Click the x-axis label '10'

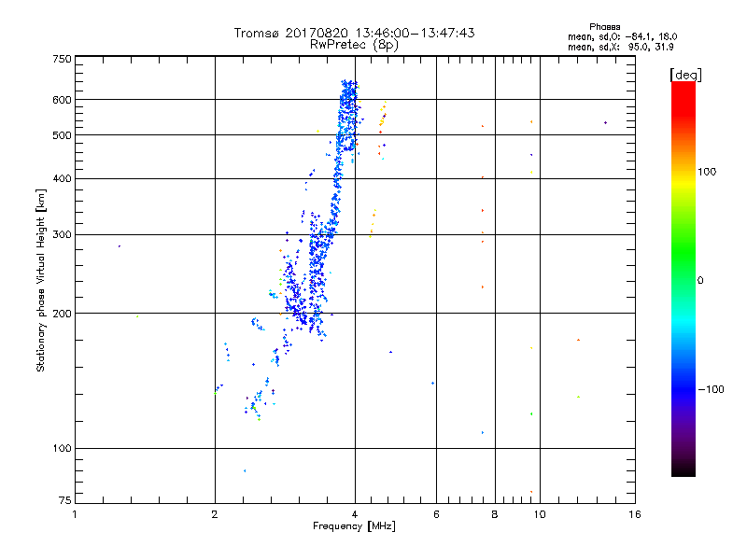click(540, 514)
